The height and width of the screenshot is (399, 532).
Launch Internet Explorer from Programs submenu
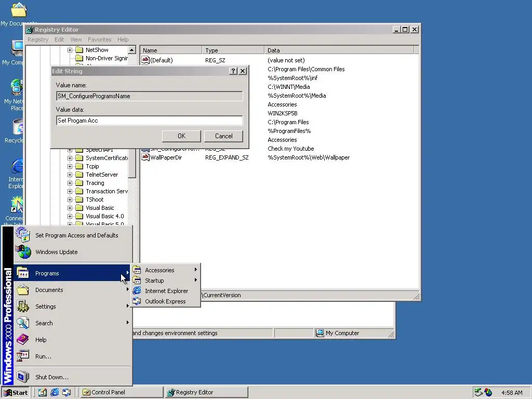pos(137,291)
